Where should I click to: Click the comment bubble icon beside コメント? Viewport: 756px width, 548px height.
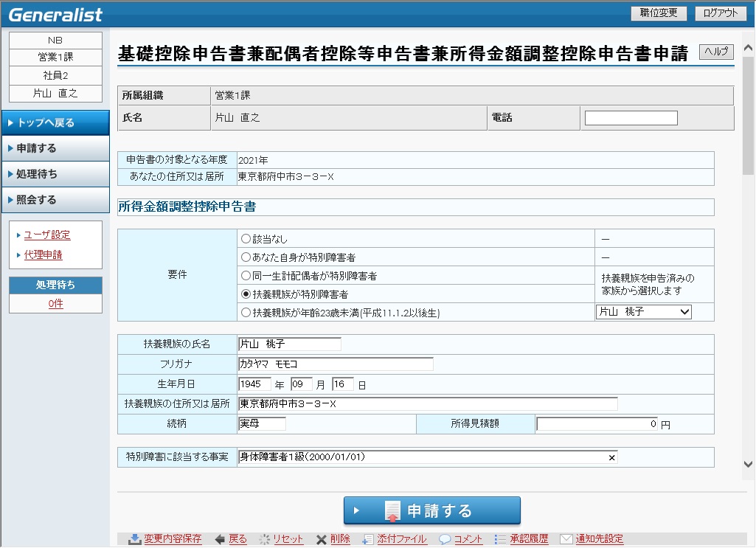[445, 539]
